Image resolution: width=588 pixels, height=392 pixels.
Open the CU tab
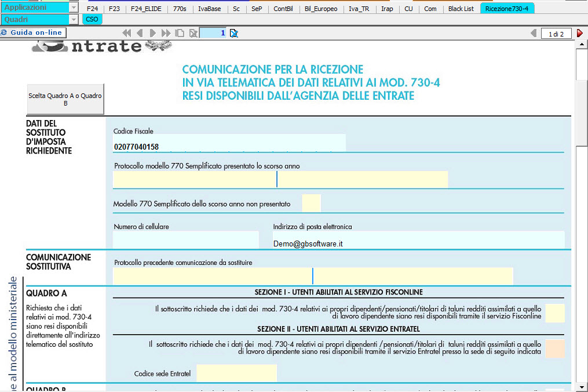point(409,9)
